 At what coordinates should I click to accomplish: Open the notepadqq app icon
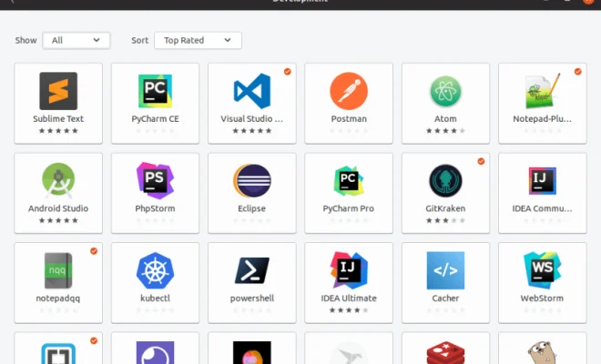point(58,270)
